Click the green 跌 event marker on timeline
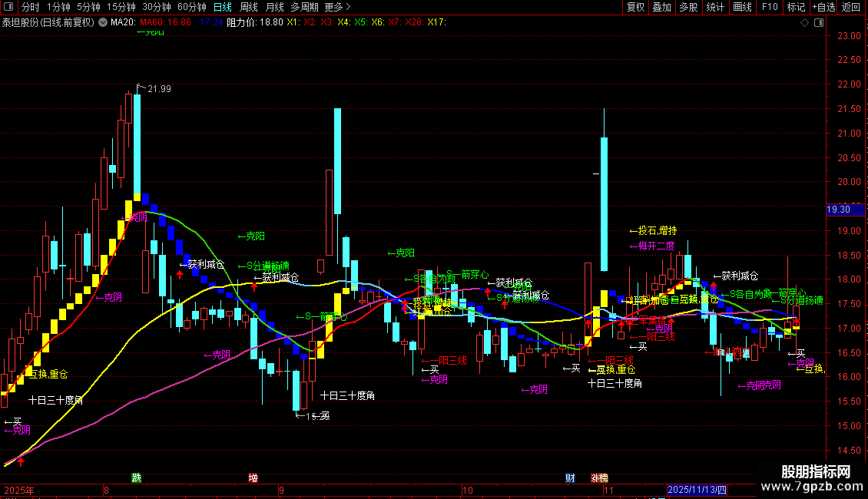Viewport: 868px width, 499px height. pos(136,478)
